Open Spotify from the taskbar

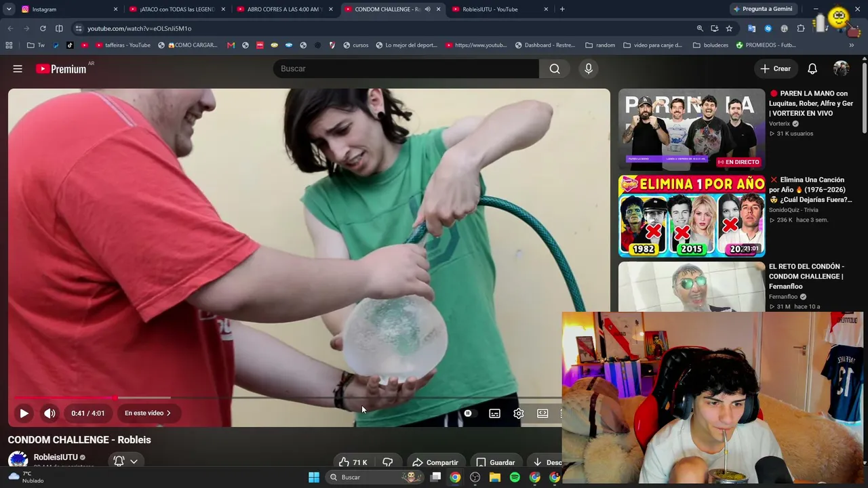point(515,477)
